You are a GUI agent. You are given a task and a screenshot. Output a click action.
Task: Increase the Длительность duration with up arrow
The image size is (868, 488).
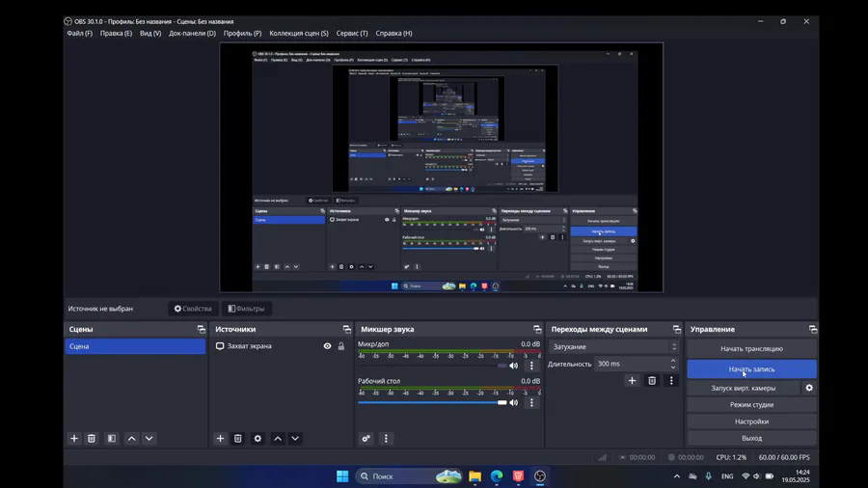pos(673,361)
